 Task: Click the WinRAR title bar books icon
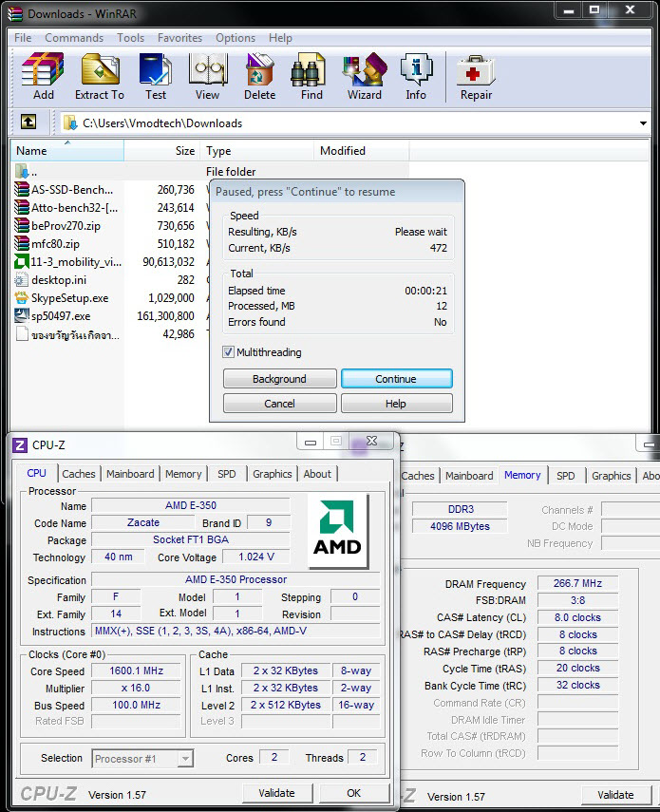(15, 13)
